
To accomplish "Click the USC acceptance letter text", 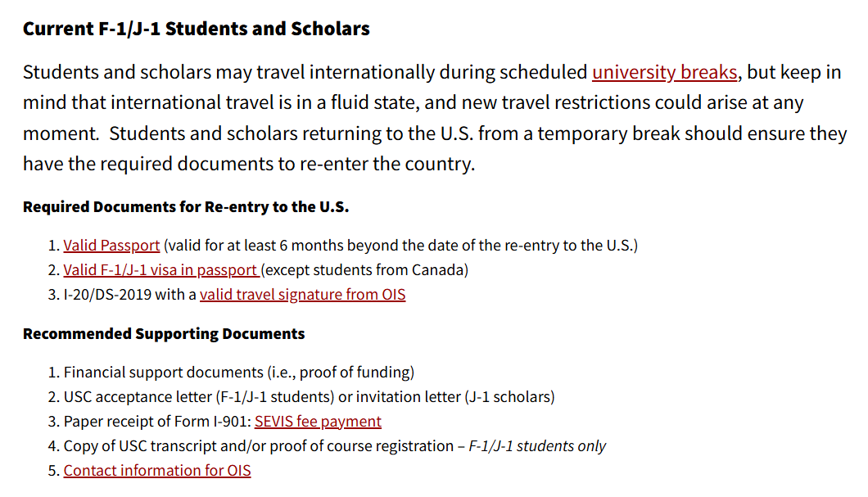I will point(139,397).
